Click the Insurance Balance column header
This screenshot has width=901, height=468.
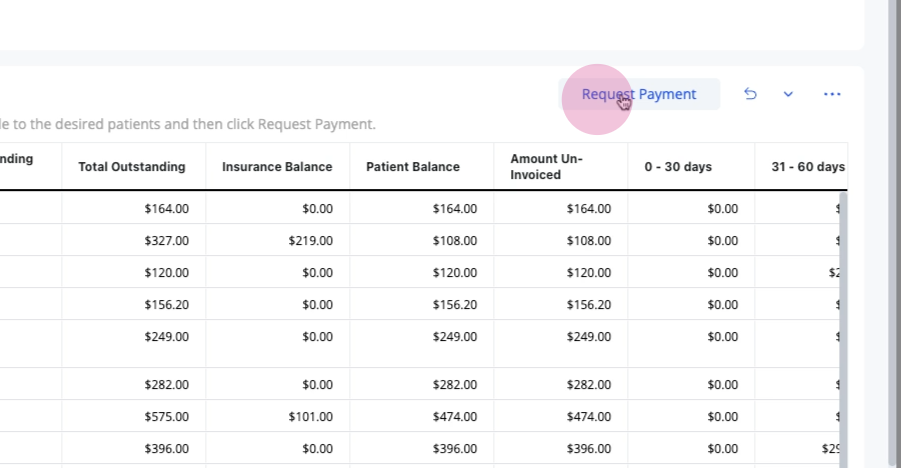coord(278,167)
